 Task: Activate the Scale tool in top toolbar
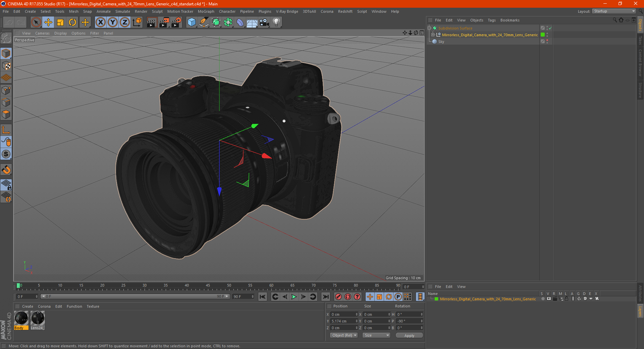pyautogui.click(x=60, y=22)
